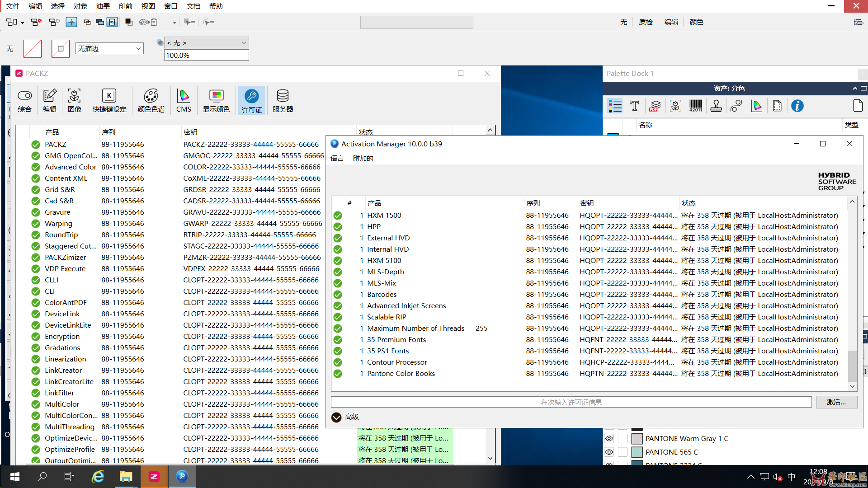Image resolution: width=868 pixels, height=488 pixels.
Task: Open the 显示颜色 display color preferences
Action: [x=216, y=100]
